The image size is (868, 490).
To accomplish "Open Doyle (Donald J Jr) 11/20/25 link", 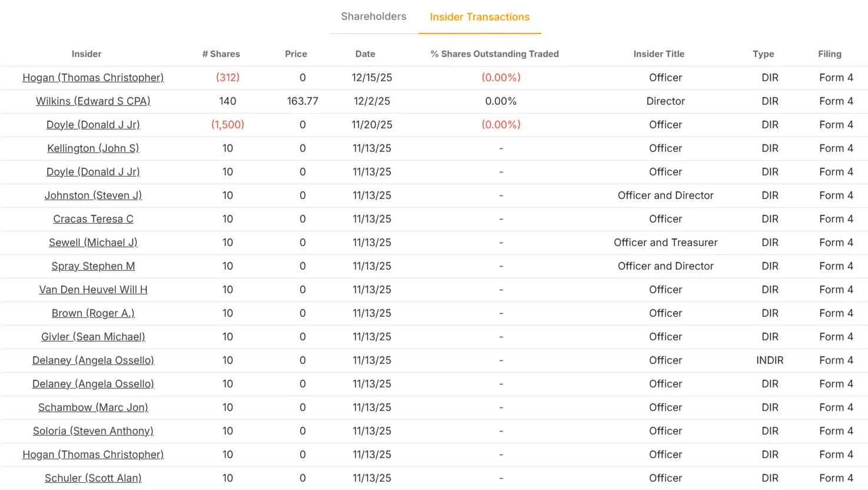I will point(93,125).
